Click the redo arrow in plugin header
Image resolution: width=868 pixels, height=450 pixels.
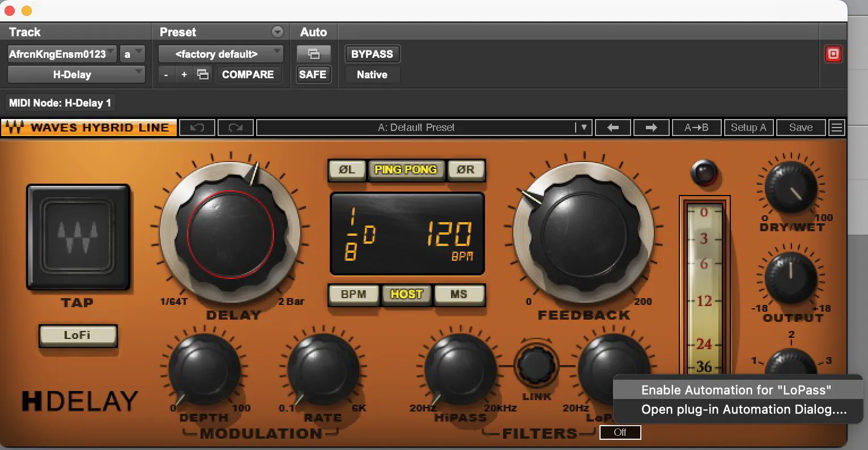tap(235, 127)
